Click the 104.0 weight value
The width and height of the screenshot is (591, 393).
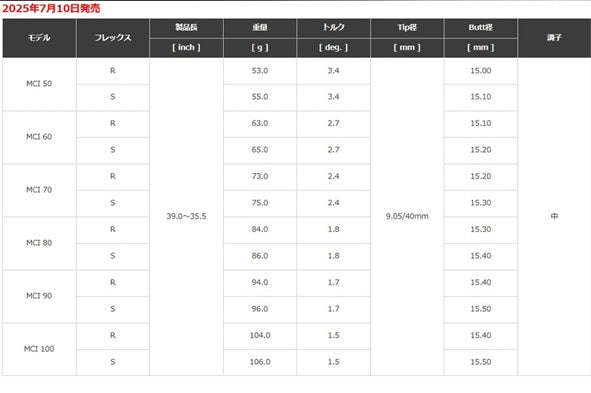(260, 336)
